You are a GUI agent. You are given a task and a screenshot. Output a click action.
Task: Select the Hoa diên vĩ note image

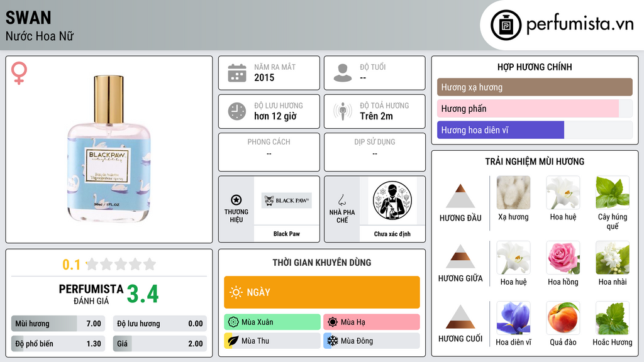click(x=513, y=317)
